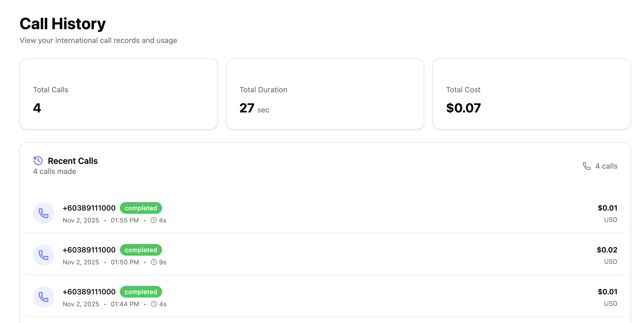Click the history clock icon beside Recent Calls
Image resolution: width=644 pixels, height=323 pixels.
coord(38,161)
